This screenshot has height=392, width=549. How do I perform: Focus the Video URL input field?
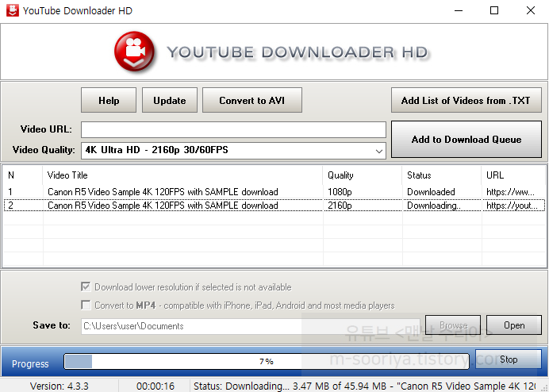click(233, 129)
